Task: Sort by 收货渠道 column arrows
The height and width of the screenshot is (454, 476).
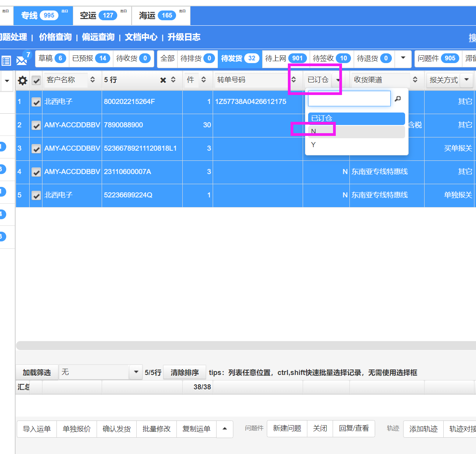Action: [415, 80]
